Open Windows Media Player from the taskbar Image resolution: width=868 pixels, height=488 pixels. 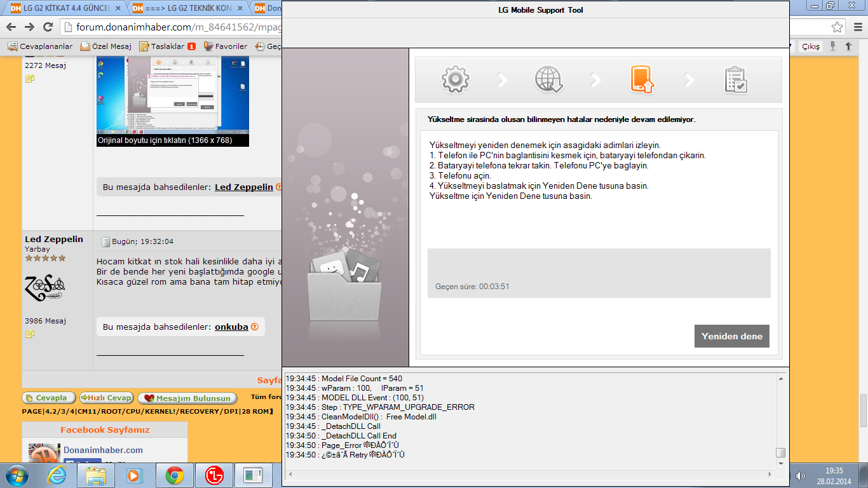coord(133,475)
